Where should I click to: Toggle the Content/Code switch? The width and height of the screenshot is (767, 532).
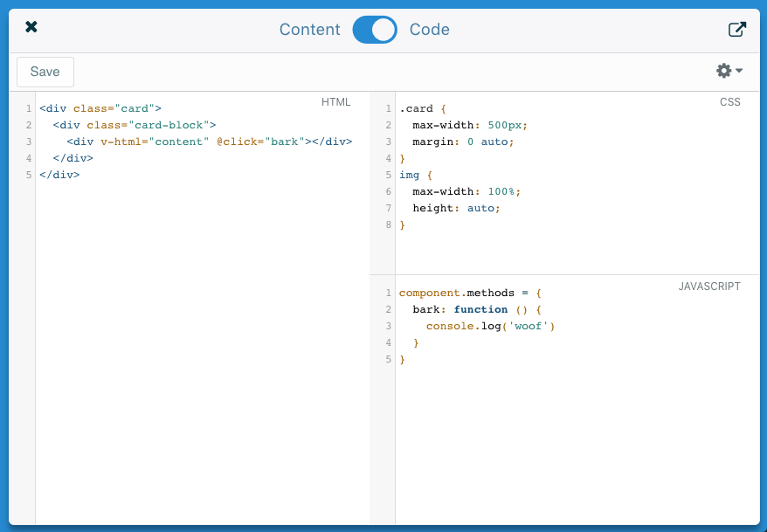(375, 30)
